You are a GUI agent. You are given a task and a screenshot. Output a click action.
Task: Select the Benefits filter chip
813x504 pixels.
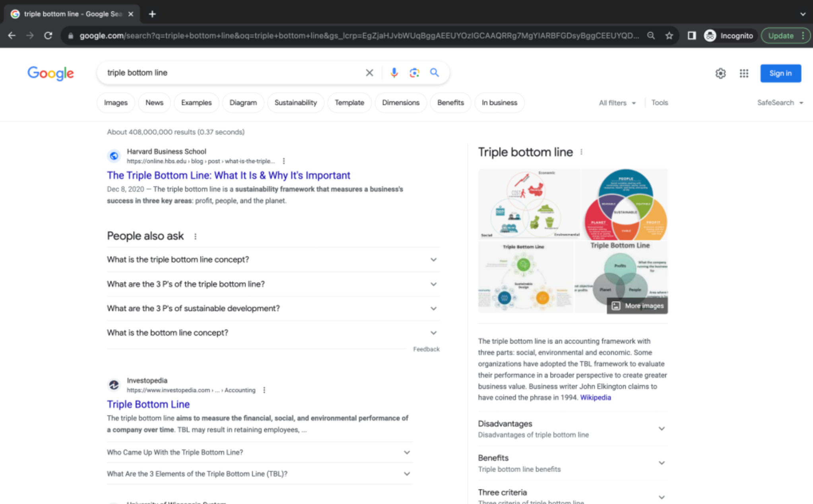click(450, 103)
